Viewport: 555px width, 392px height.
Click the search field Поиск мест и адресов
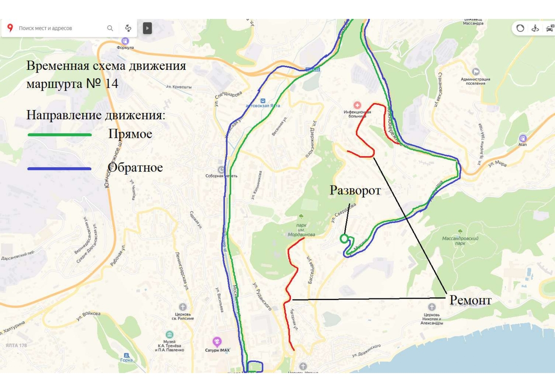pos(59,28)
